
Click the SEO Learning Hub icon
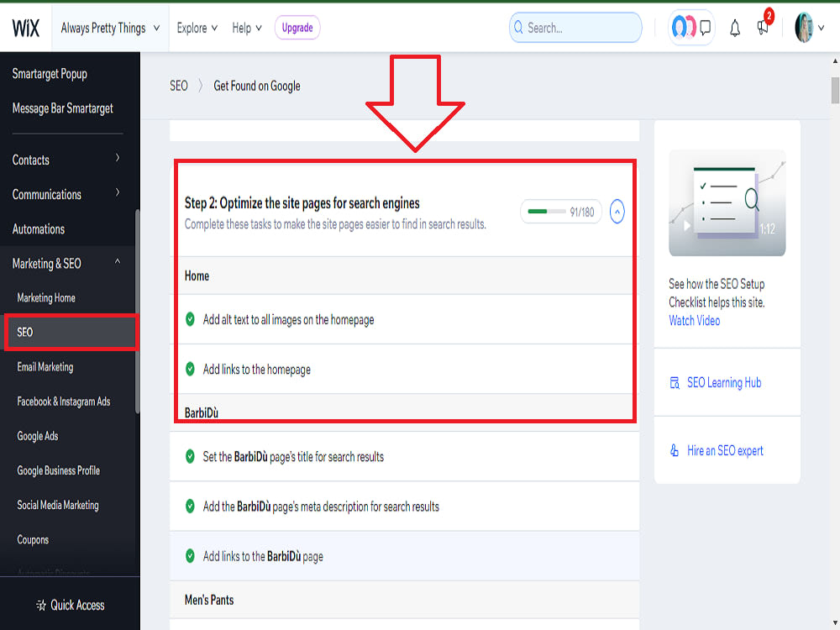[675, 382]
